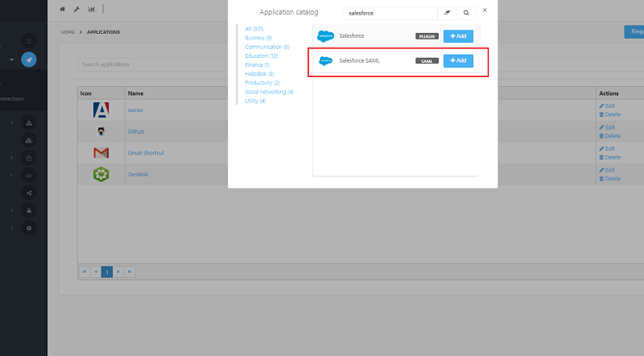Clear the catalog search with eraser icon
644x356 pixels.
click(x=447, y=13)
